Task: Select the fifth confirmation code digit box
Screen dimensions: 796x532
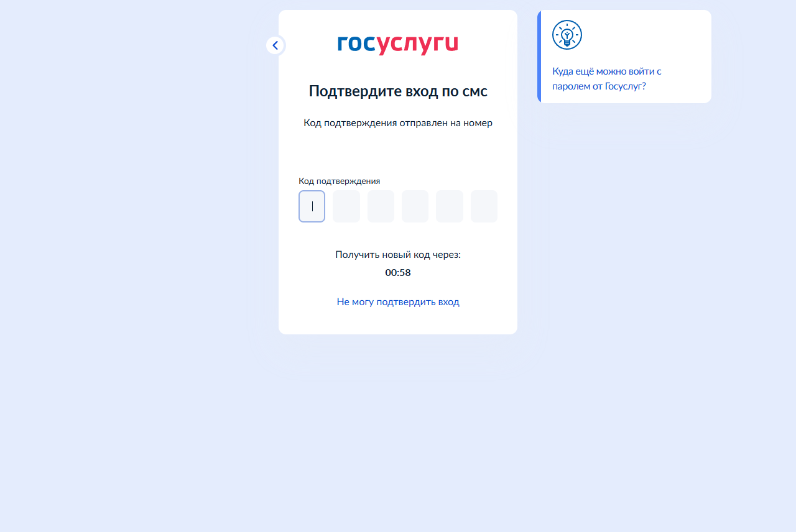Action: 450,206
